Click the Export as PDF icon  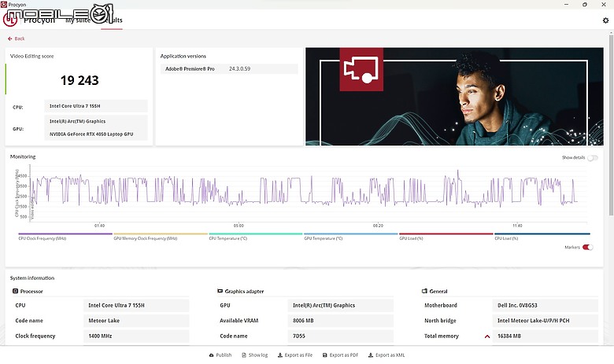click(324, 355)
